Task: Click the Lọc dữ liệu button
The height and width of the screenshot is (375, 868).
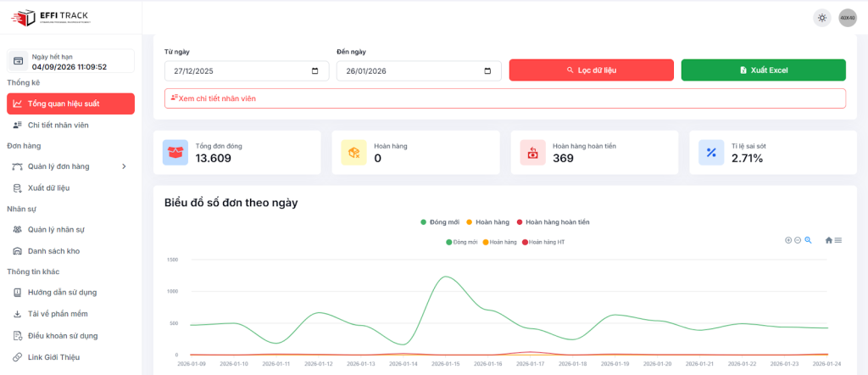Action: (x=591, y=70)
